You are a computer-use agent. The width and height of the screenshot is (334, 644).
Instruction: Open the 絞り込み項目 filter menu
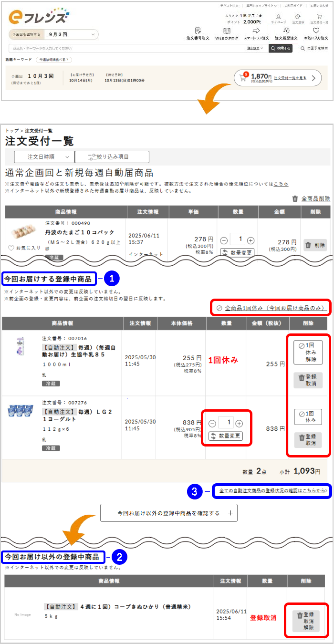tap(112, 156)
